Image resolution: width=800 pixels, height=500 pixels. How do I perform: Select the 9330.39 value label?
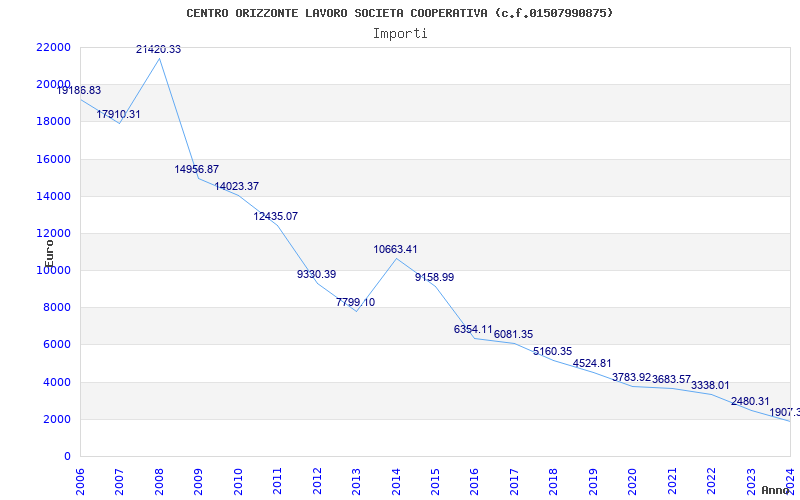coord(316,274)
